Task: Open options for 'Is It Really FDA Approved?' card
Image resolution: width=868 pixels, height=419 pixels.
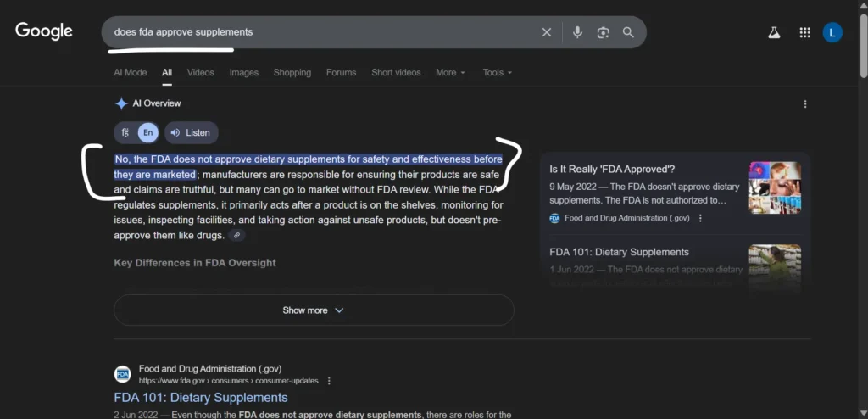Action: pos(700,218)
